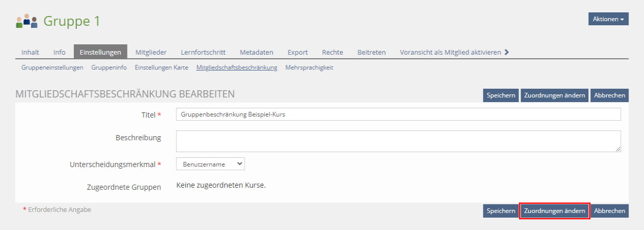Viewport: 644px width, 230px height.
Task: Open the Mehrsprachigkeit sub-tab
Action: coord(309,68)
